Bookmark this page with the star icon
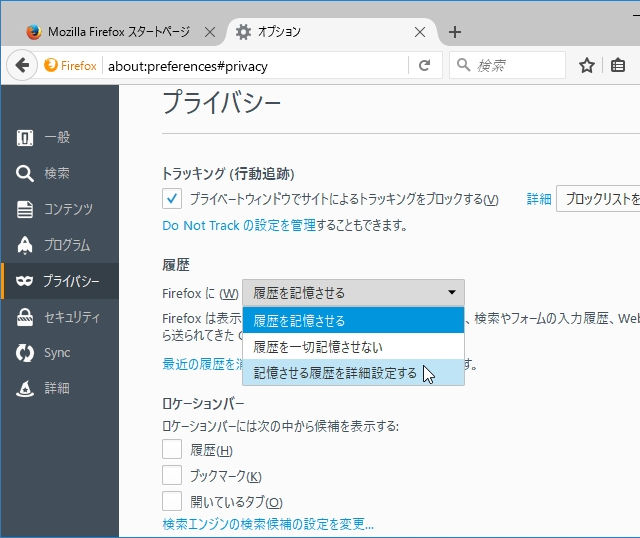This screenshot has height=538, width=640. 587,65
